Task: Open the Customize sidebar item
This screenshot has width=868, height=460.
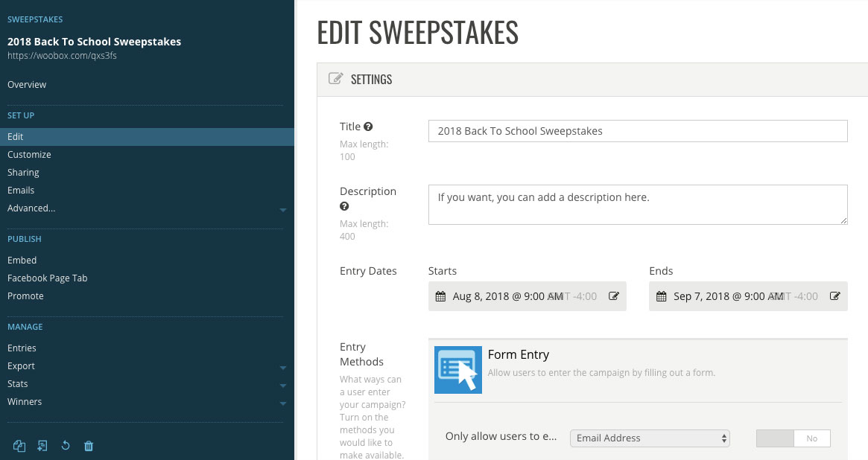Action: point(29,155)
